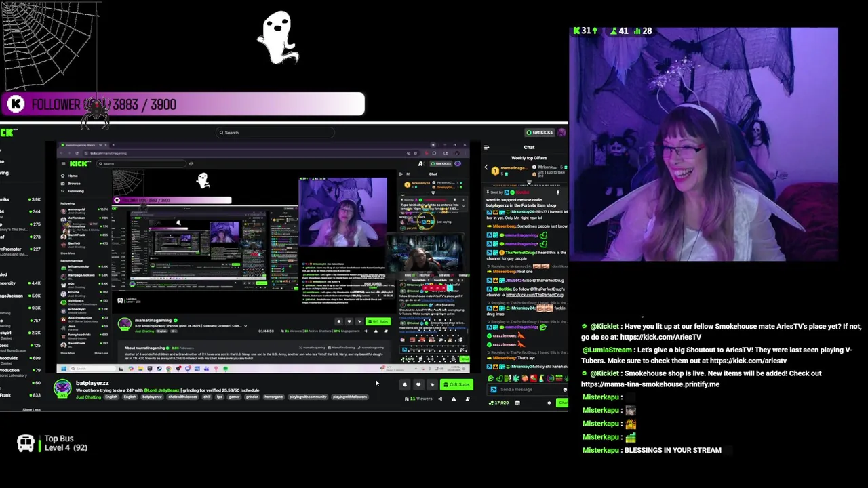Click the outer Gift Subs button
868x488 pixels.
click(x=456, y=385)
